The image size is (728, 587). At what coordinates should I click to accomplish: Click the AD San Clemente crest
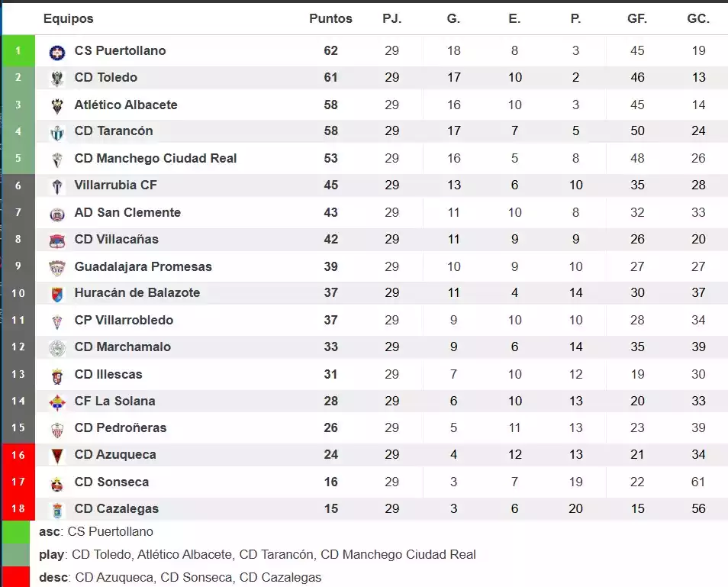coord(57,214)
